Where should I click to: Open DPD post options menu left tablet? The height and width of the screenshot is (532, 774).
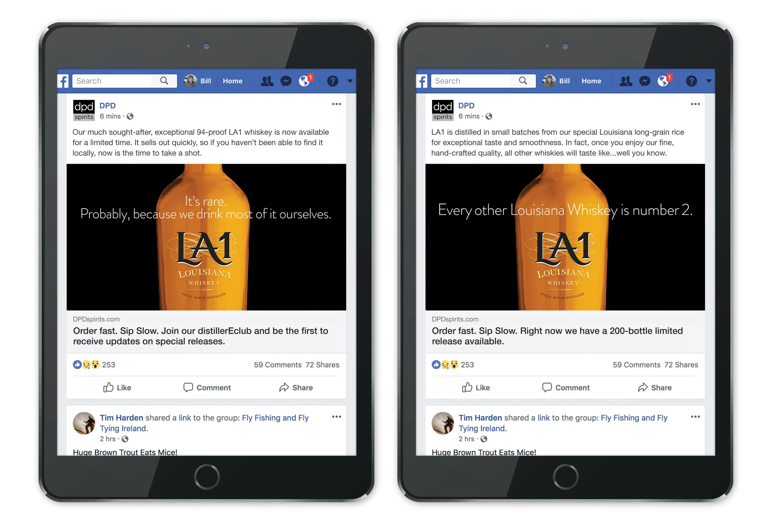(337, 104)
